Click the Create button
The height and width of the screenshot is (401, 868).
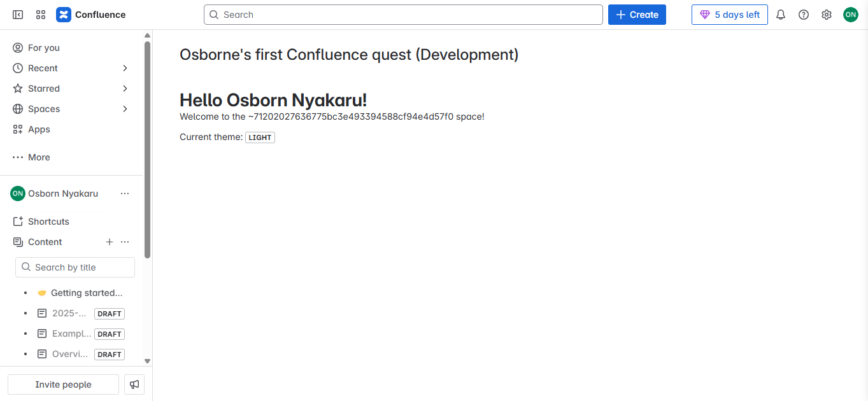[x=637, y=15]
